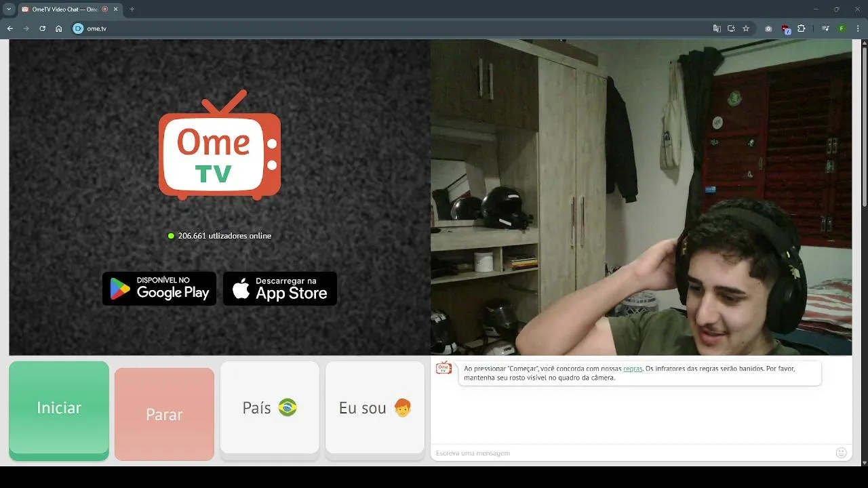Install the app icon in address bar
The width and height of the screenshot is (868, 488).
(x=731, y=28)
